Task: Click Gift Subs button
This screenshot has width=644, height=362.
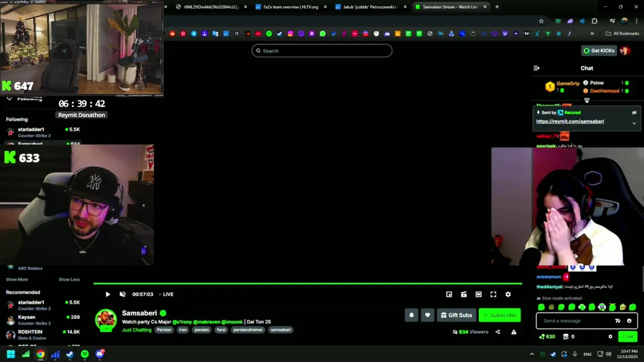Action: click(456, 315)
